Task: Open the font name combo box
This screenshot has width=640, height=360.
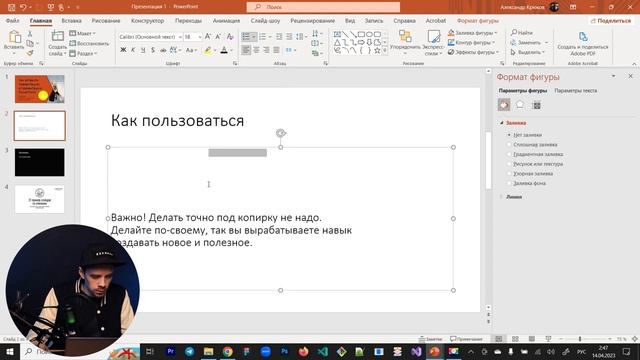Action: 150,37
